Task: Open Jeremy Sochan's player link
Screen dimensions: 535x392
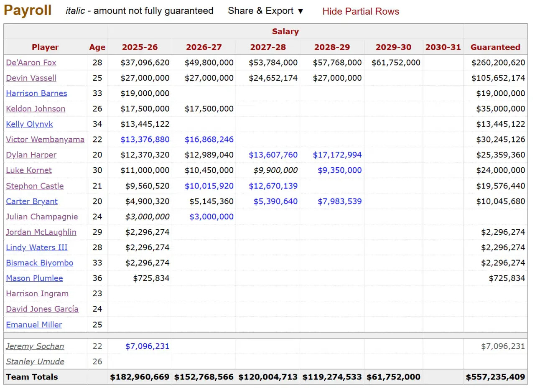Action: (x=35, y=346)
